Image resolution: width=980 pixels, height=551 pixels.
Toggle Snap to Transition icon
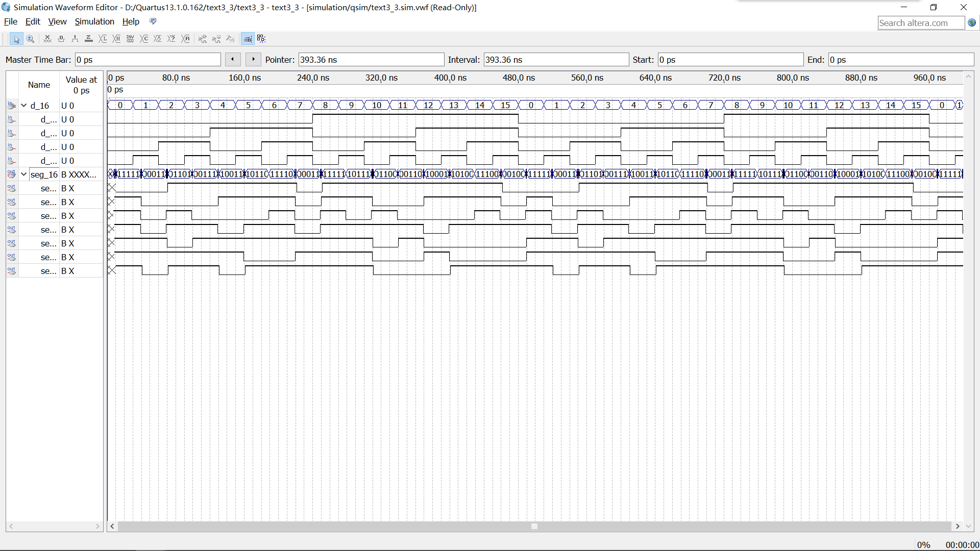261,39
